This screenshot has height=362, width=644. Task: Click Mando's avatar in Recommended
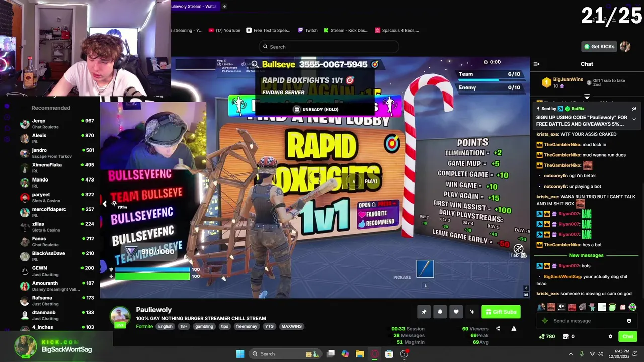coord(24,183)
